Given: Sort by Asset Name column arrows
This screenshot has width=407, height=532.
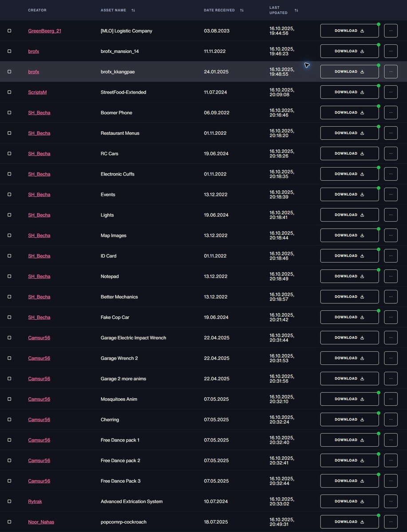Looking at the screenshot, I should [133, 10].
